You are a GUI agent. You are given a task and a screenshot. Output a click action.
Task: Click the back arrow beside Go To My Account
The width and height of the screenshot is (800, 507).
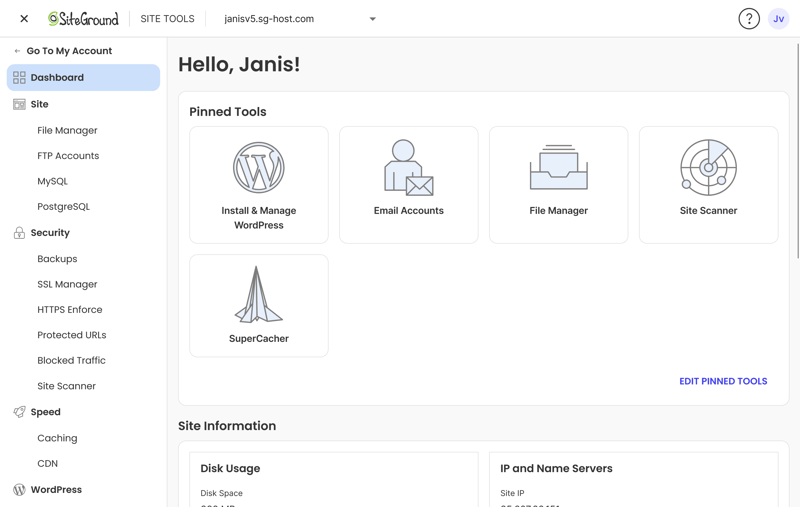coord(17,51)
